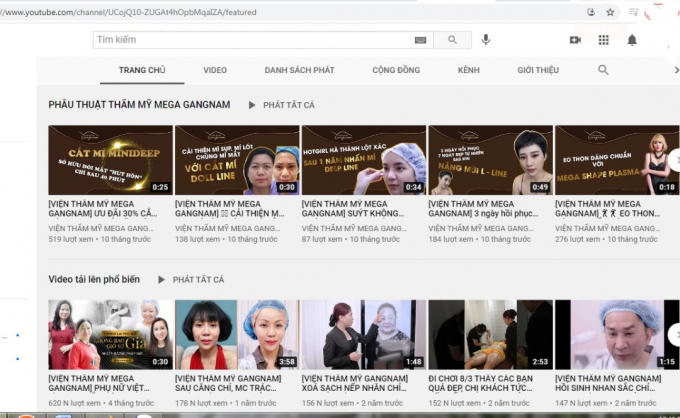Screen dimensions: 680x418
Task: Play all in Phẫu Thuật Thẩm Mỹ Mega Gangnam
Action: pyautogui.click(x=281, y=105)
